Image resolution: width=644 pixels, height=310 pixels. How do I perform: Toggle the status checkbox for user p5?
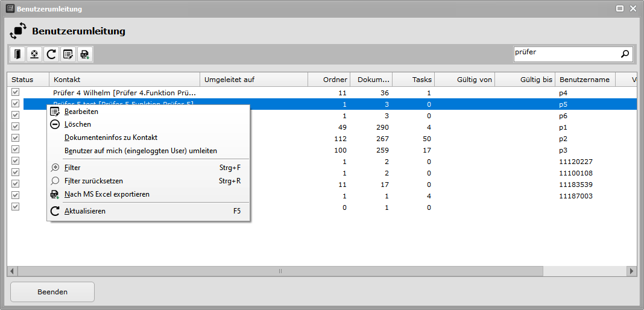[16, 104]
